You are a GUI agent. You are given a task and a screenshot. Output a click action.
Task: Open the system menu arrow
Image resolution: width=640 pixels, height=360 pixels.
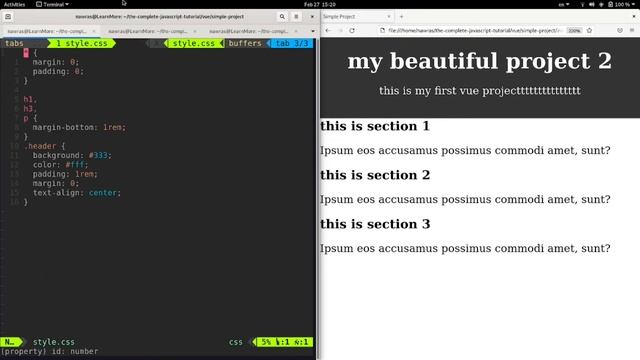pos(632,4)
